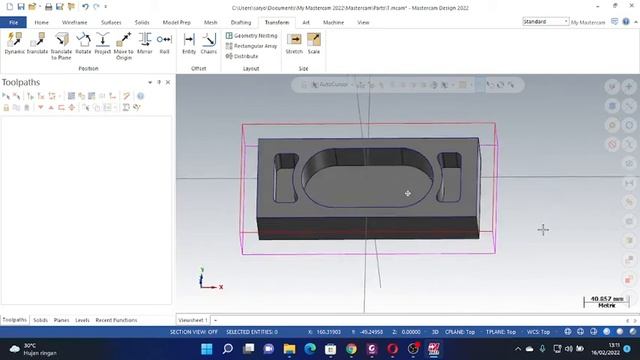Open the Machine tab
640x360 pixels.
tap(333, 22)
